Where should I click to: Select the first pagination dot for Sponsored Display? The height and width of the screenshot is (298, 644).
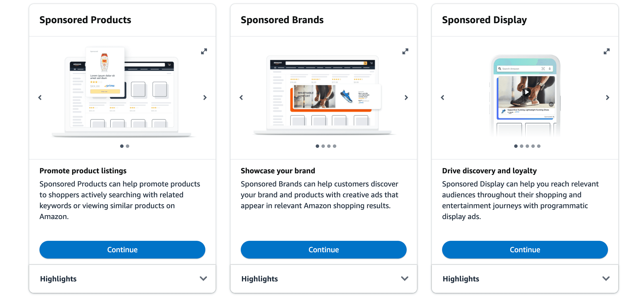tap(516, 146)
